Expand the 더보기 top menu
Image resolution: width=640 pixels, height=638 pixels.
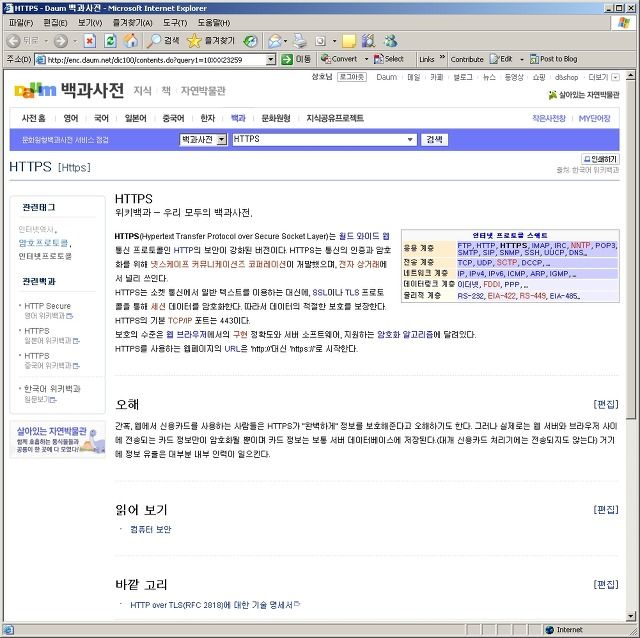pos(604,77)
